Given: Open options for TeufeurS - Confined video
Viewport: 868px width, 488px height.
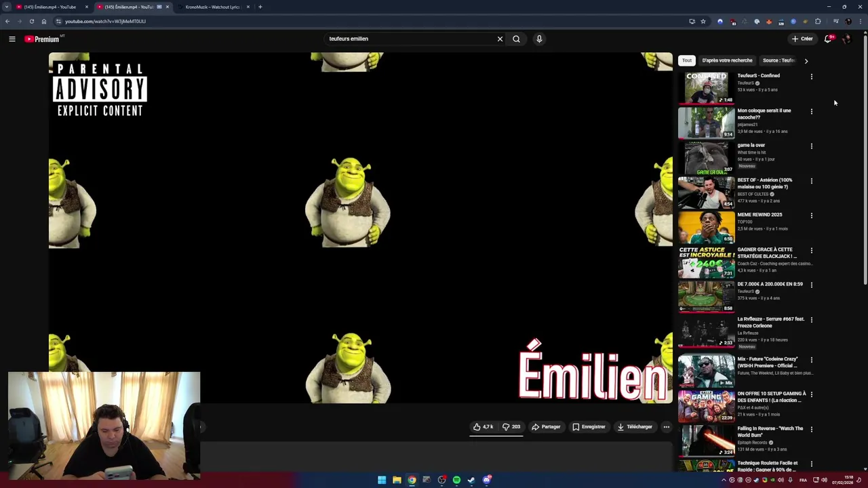Looking at the screenshot, I should pyautogui.click(x=811, y=77).
